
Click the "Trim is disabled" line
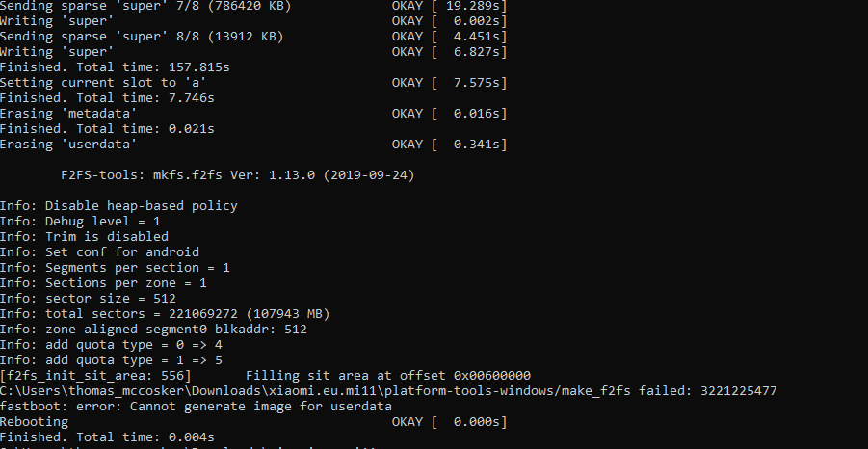click(84, 237)
